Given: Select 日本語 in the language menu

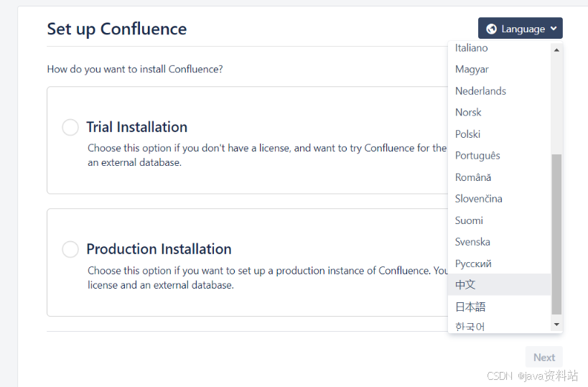Looking at the screenshot, I should click(470, 307).
